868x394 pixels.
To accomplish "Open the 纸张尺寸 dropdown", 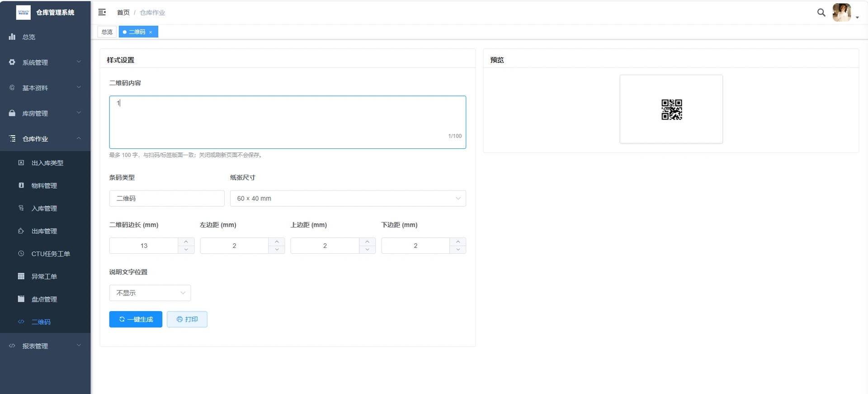I will coord(348,199).
